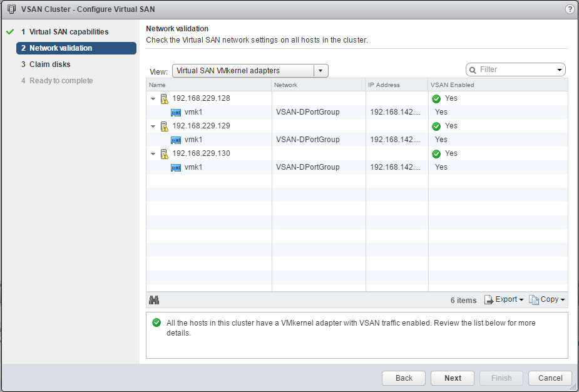The image size is (579, 392).
Task: Click the Copy clipboard icon
Action: (533, 299)
